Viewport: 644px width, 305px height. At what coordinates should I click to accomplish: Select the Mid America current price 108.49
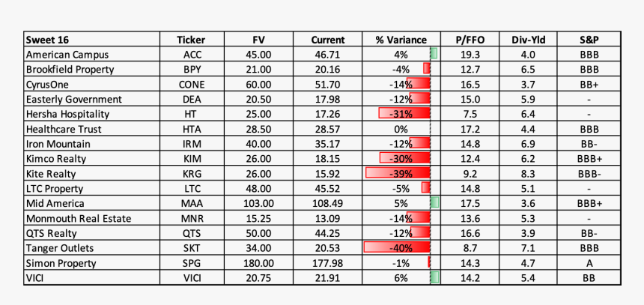click(328, 203)
